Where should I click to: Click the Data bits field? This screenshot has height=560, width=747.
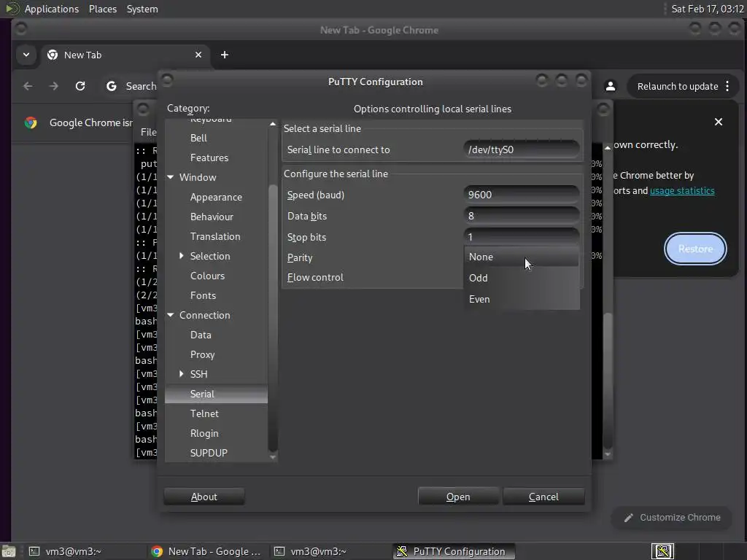[521, 216]
